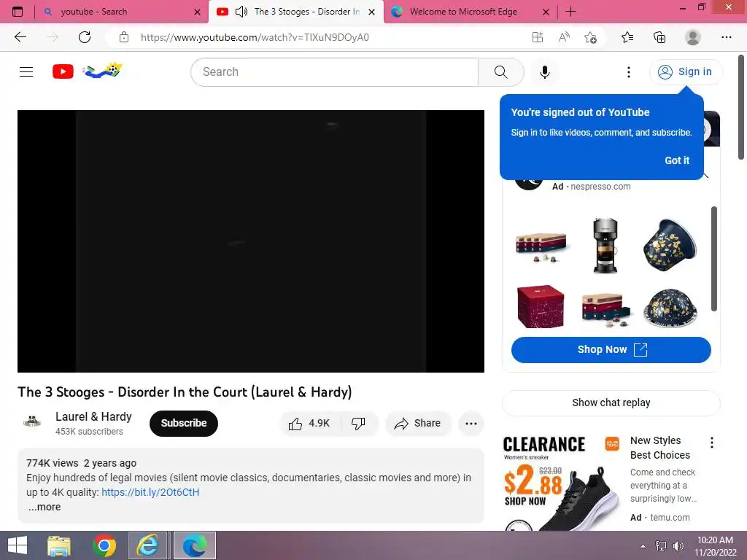
Task: Open the taskbar clock and date
Action: point(716,546)
